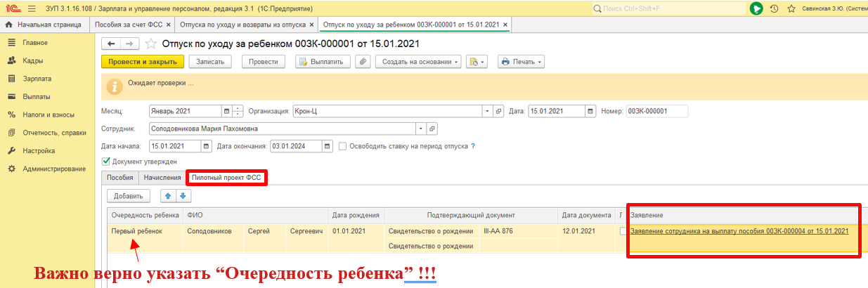Open the Заявление сотрудника на выплату пособия link

[x=739, y=231]
